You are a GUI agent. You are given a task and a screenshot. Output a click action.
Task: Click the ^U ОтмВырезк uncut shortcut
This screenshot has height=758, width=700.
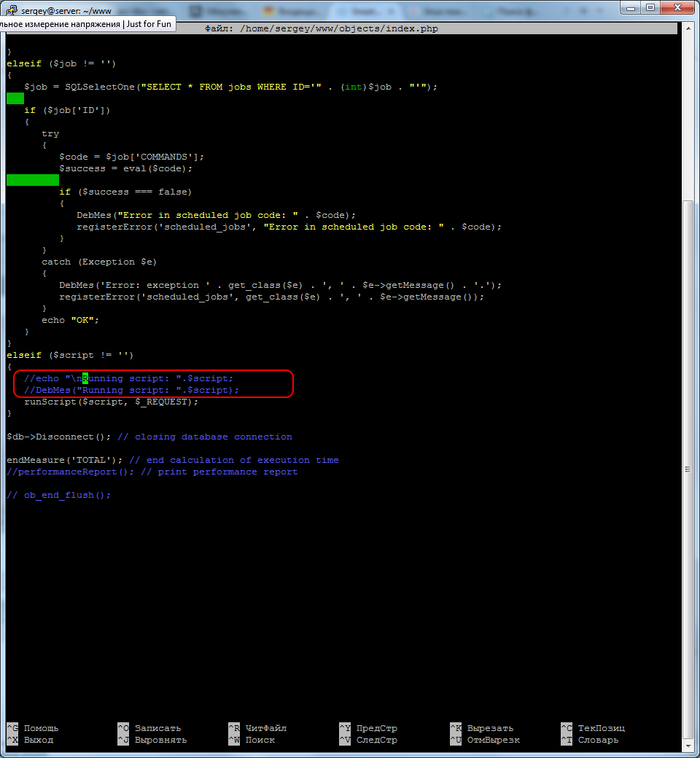coord(485,740)
